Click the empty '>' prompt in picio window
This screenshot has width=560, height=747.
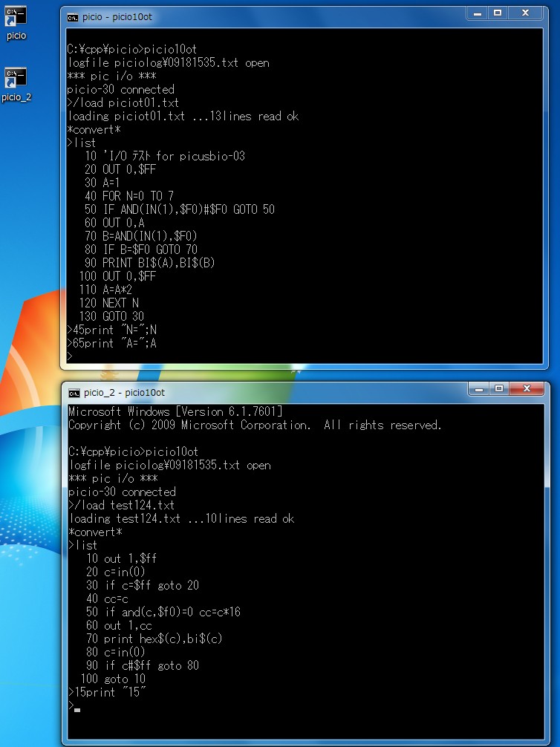tap(70, 356)
